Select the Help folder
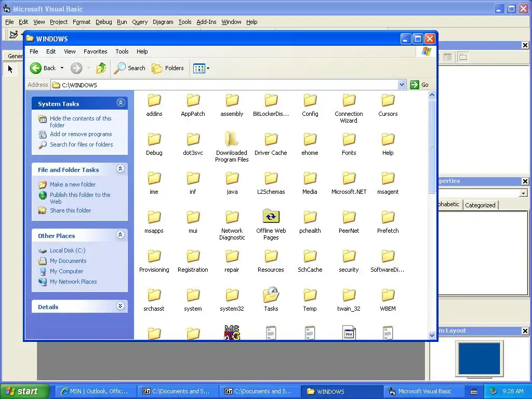The image size is (532, 399). click(388, 144)
